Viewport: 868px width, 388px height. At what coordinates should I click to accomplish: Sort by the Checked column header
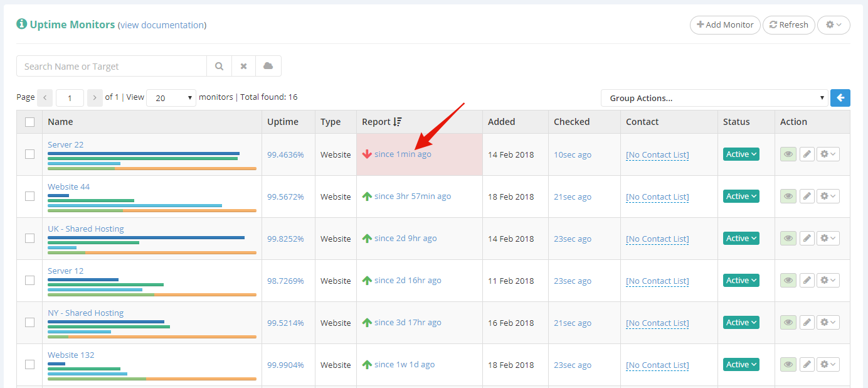[x=572, y=122]
